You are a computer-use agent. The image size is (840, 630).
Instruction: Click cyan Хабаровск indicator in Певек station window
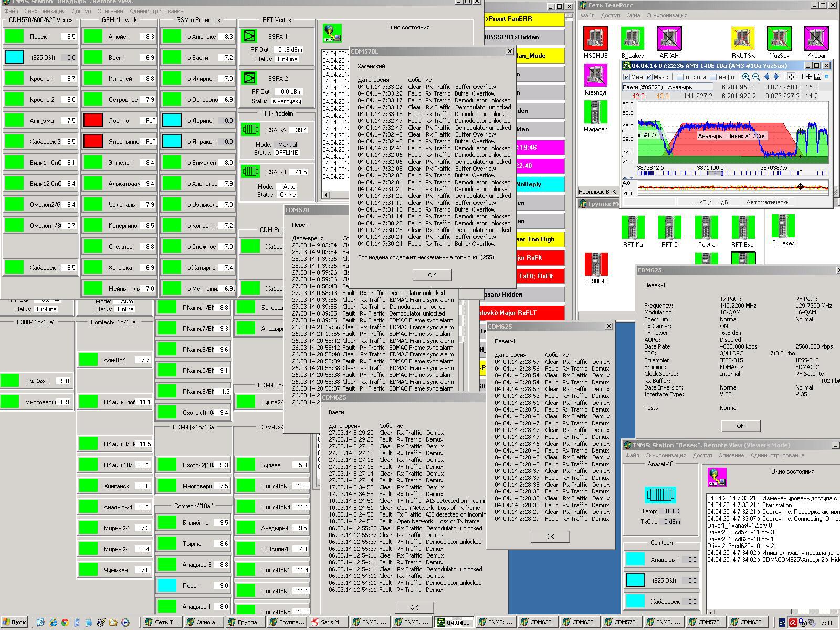click(x=635, y=601)
